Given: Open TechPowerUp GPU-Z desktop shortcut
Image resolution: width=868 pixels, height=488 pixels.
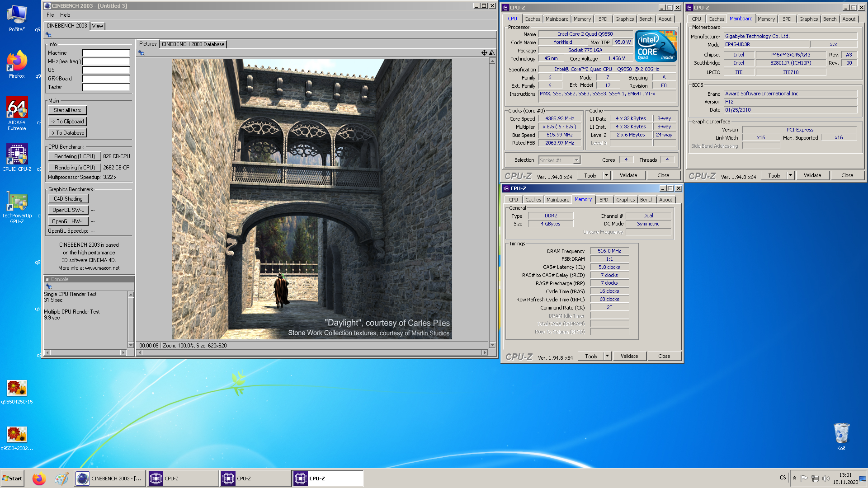Looking at the screenshot, I should point(17,206).
